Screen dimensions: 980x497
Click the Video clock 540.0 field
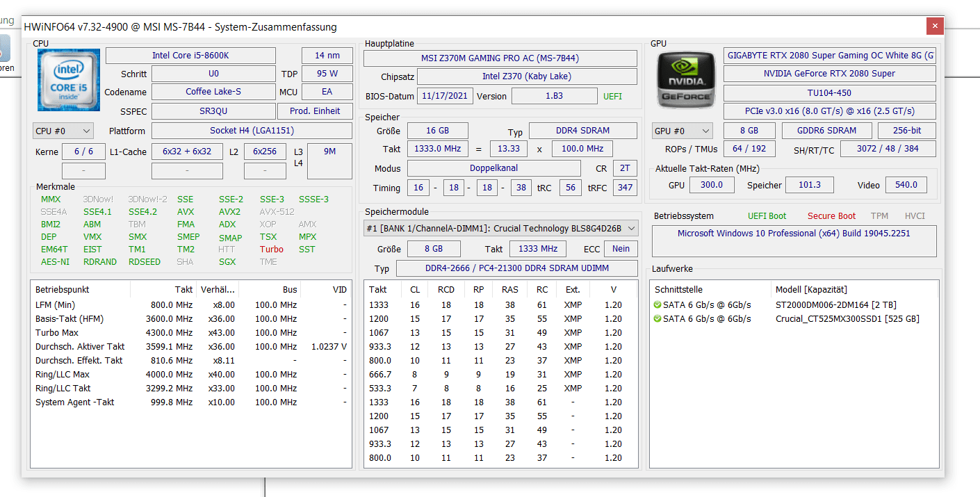[906, 185]
